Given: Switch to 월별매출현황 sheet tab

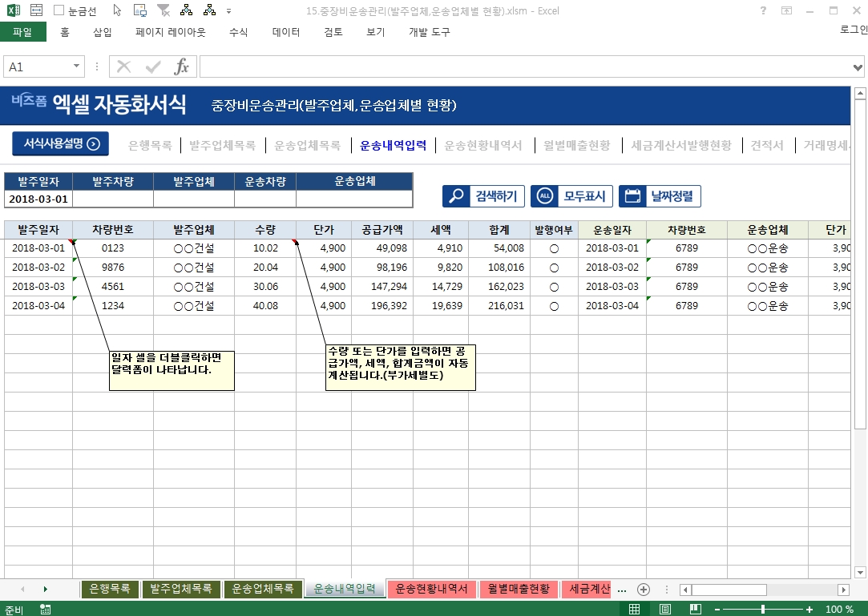Looking at the screenshot, I should pyautogui.click(x=519, y=590).
